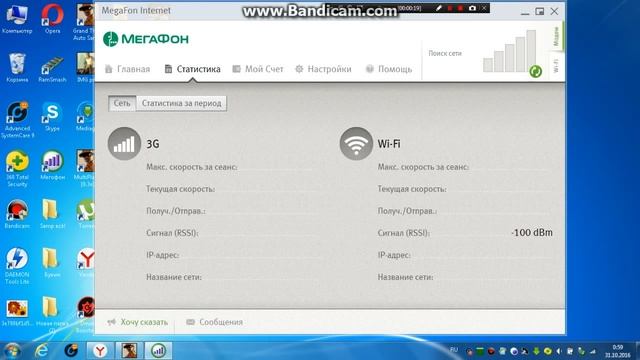
Task: Click the Bandicam pencil draw icon
Action: [x=439, y=8]
